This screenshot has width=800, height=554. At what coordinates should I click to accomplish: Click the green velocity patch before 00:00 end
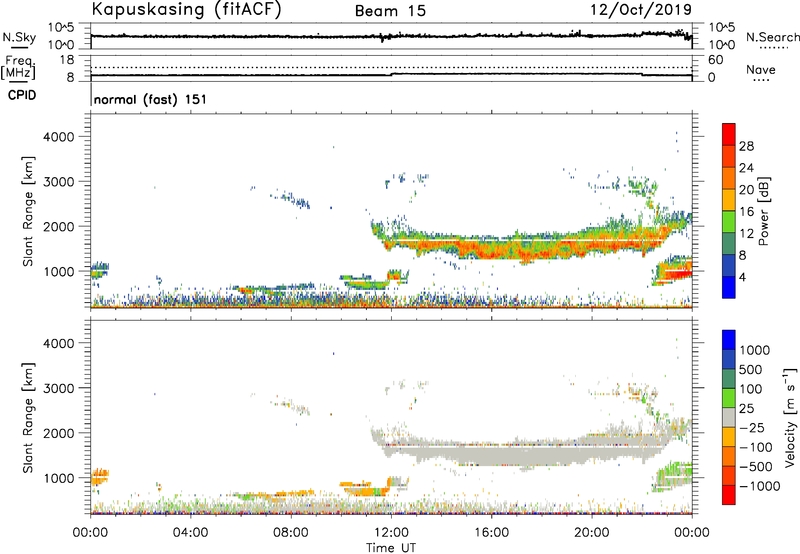coord(673,476)
